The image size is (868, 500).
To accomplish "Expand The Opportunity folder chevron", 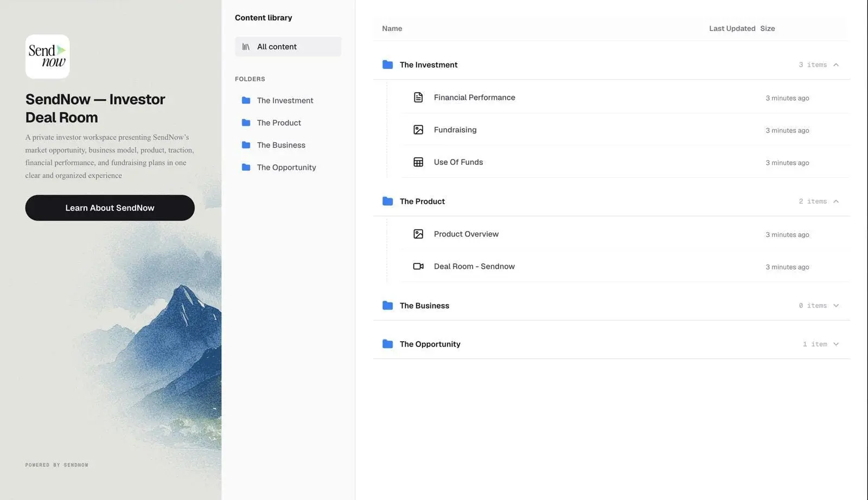I will 836,344.
